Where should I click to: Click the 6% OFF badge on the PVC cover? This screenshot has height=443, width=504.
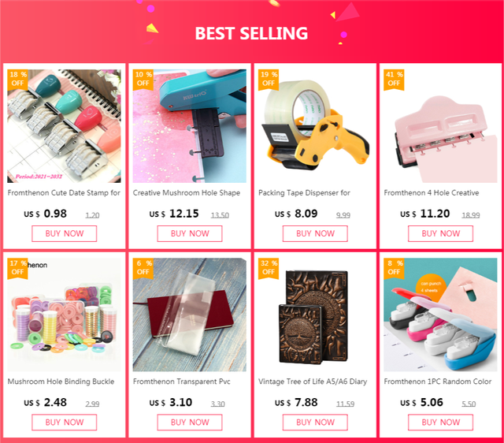pyautogui.click(x=143, y=268)
